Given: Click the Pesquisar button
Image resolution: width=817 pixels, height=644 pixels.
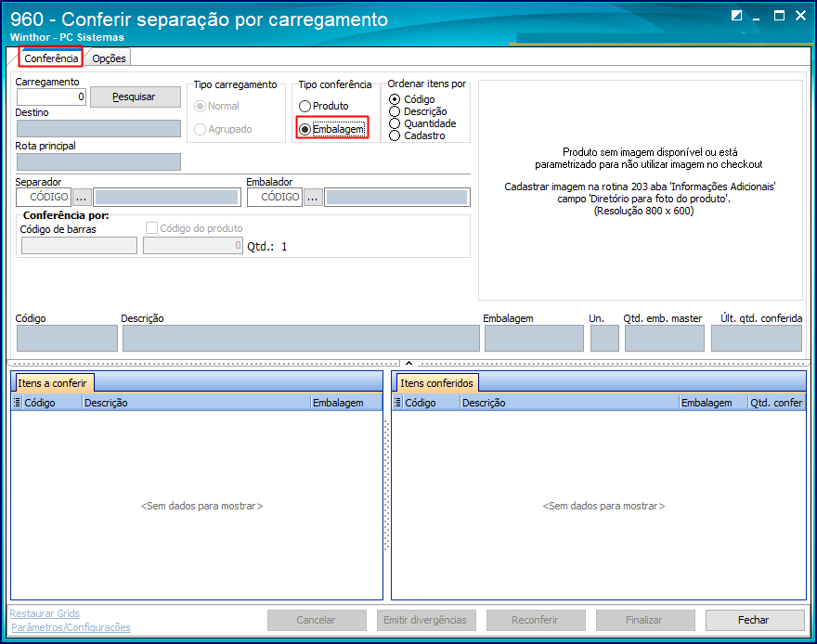Looking at the screenshot, I should click(x=135, y=97).
